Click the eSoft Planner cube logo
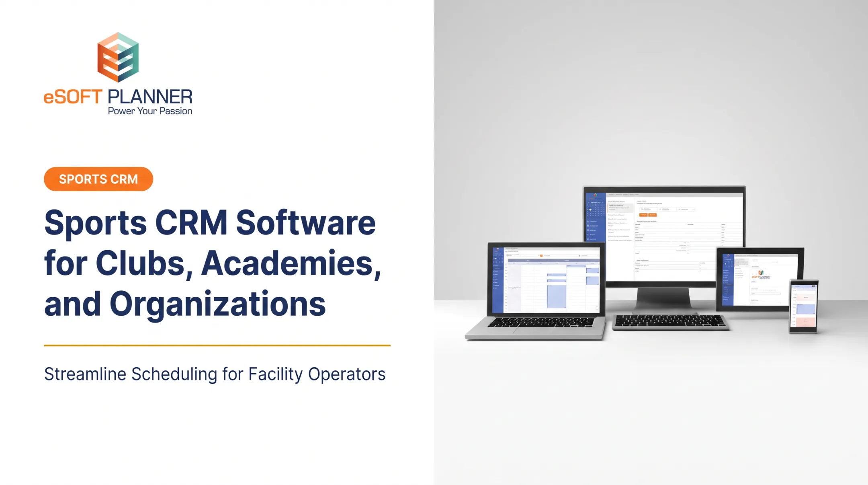The height and width of the screenshot is (485, 868). (x=118, y=58)
